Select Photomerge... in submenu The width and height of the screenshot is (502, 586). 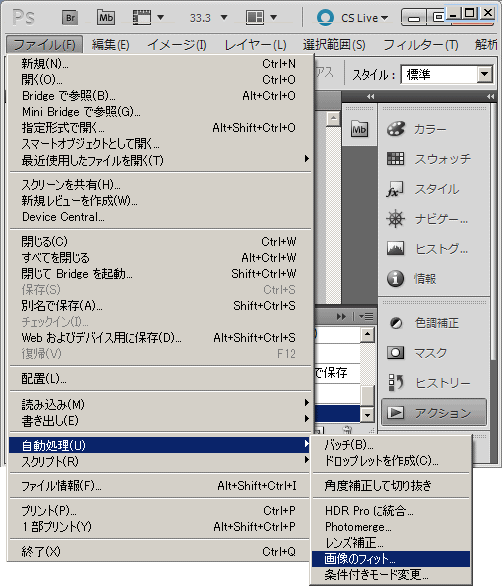[x=391, y=526]
